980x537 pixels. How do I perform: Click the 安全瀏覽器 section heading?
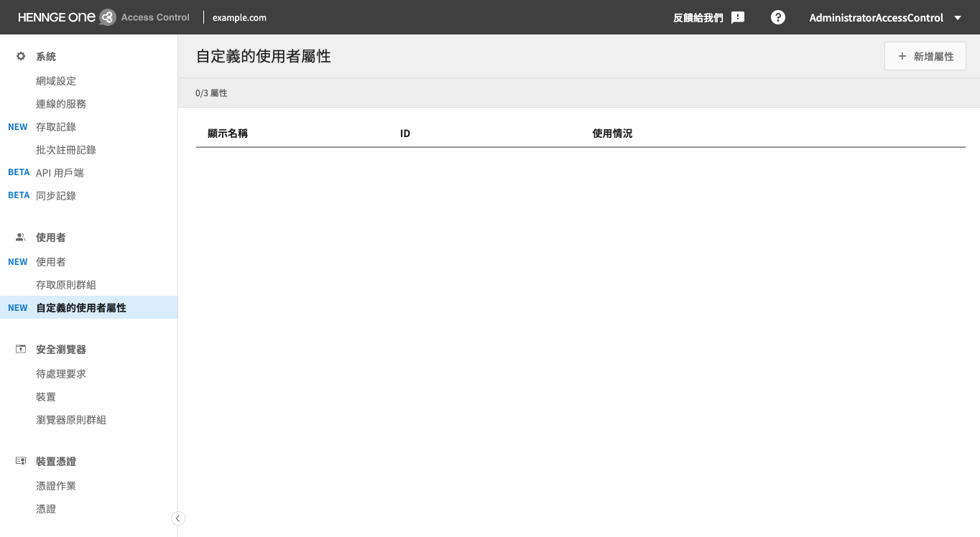tap(61, 350)
